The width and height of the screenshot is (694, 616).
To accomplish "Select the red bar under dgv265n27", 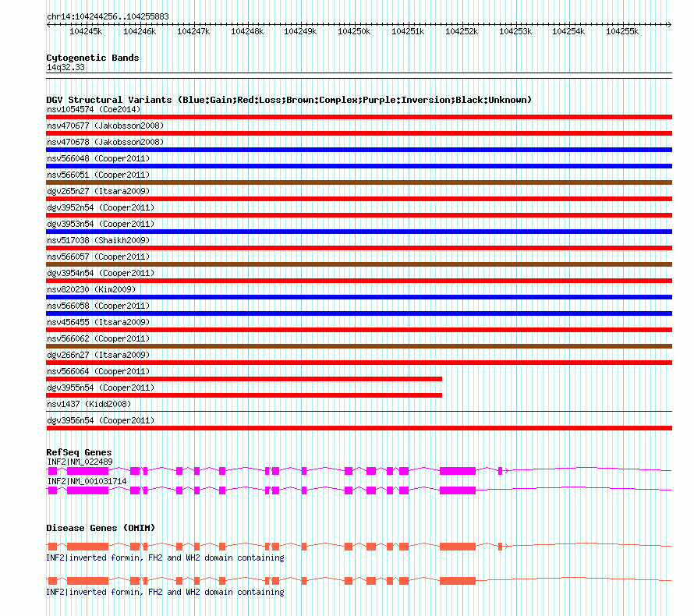I will [359, 199].
